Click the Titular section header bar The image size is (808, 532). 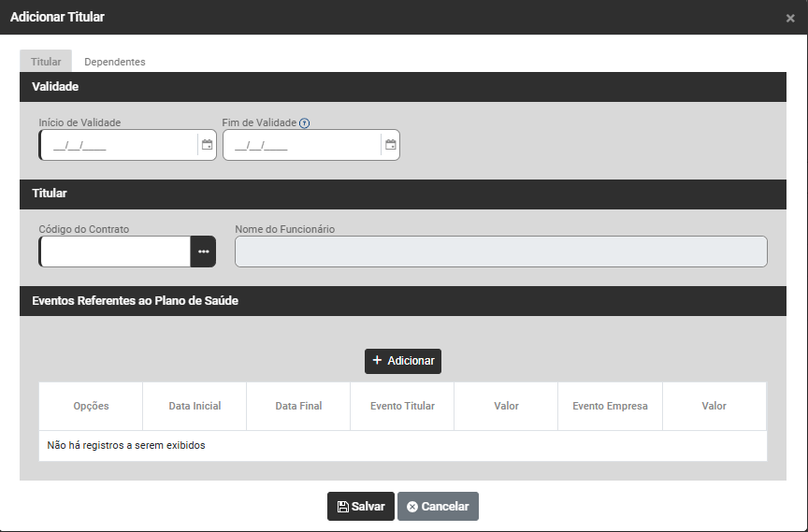pos(403,194)
